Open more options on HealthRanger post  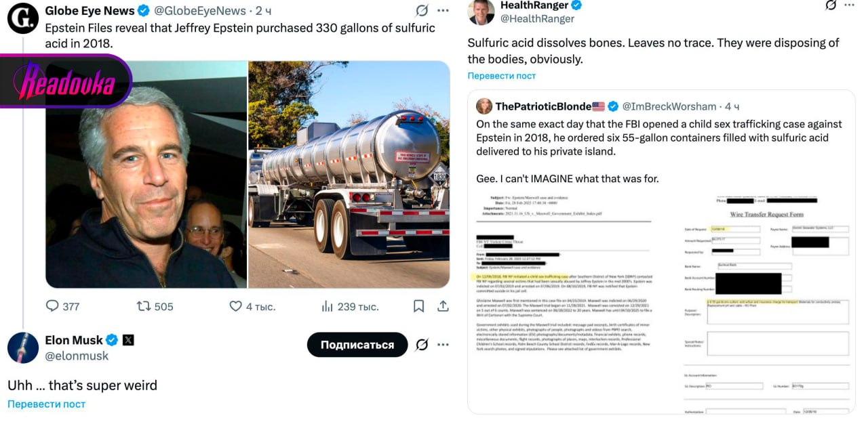851,5
